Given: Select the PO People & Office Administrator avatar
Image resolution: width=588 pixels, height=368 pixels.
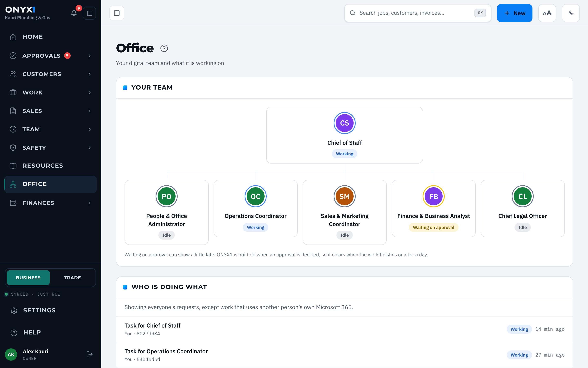Looking at the screenshot, I should [166, 196].
